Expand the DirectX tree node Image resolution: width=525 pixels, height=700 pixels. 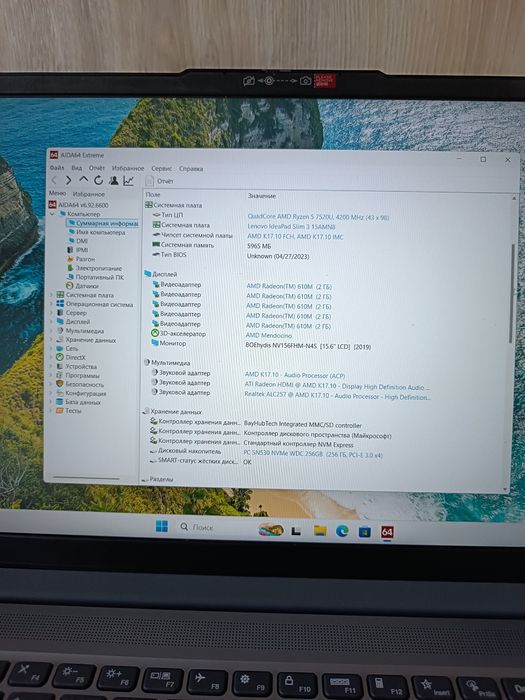pyautogui.click(x=51, y=357)
